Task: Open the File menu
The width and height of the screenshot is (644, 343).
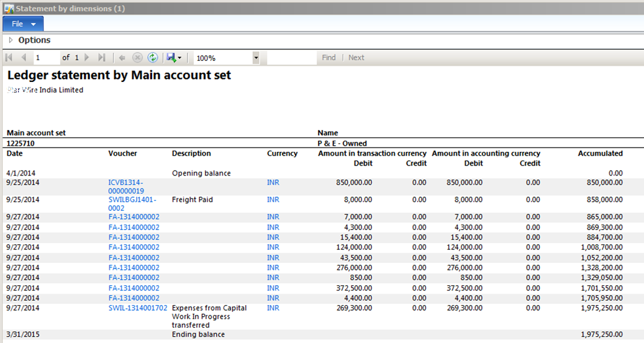Action: pyautogui.click(x=23, y=24)
